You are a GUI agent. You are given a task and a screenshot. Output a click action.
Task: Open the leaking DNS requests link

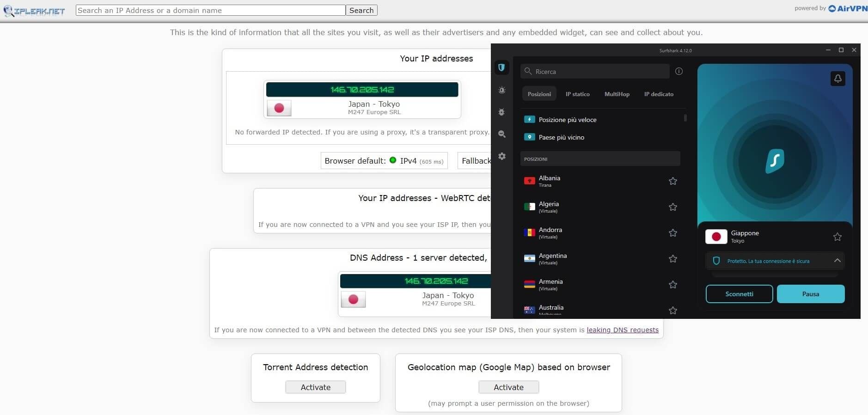coord(622,330)
